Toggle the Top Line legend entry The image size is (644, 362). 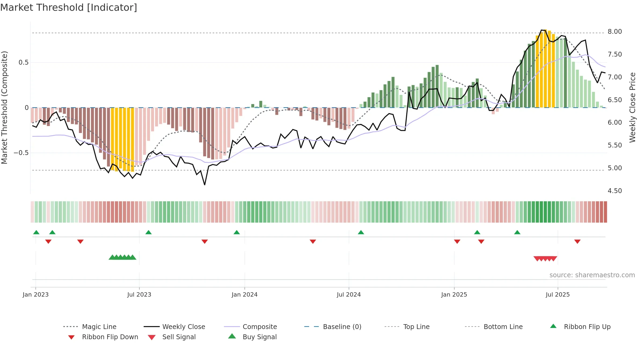[x=407, y=327]
